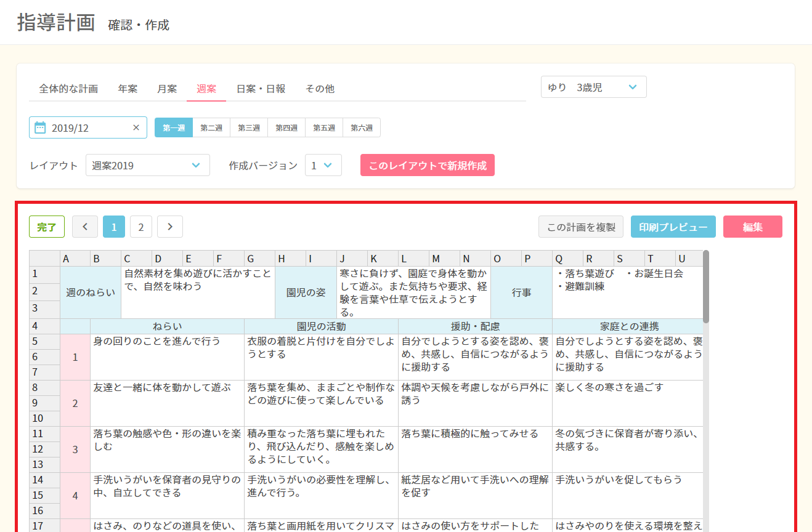Viewport: 812px width, 532px height.
Task: Click the pink 編集 button
Action: (x=753, y=227)
